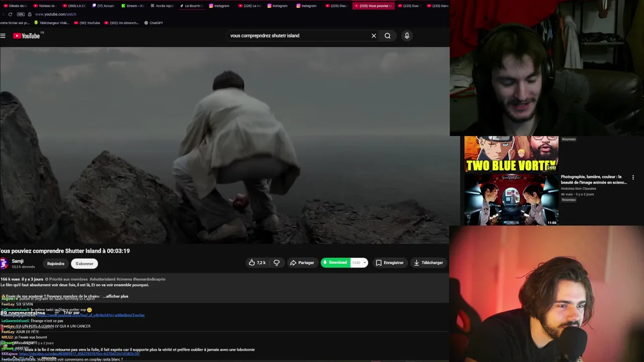Open the Histoires Non Classées channel

point(579,189)
